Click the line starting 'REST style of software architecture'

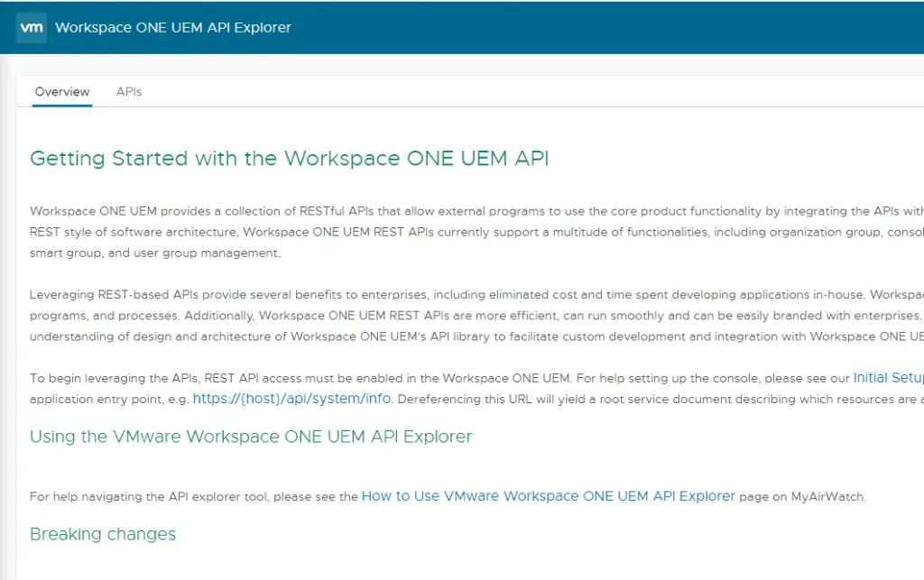pos(476,232)
